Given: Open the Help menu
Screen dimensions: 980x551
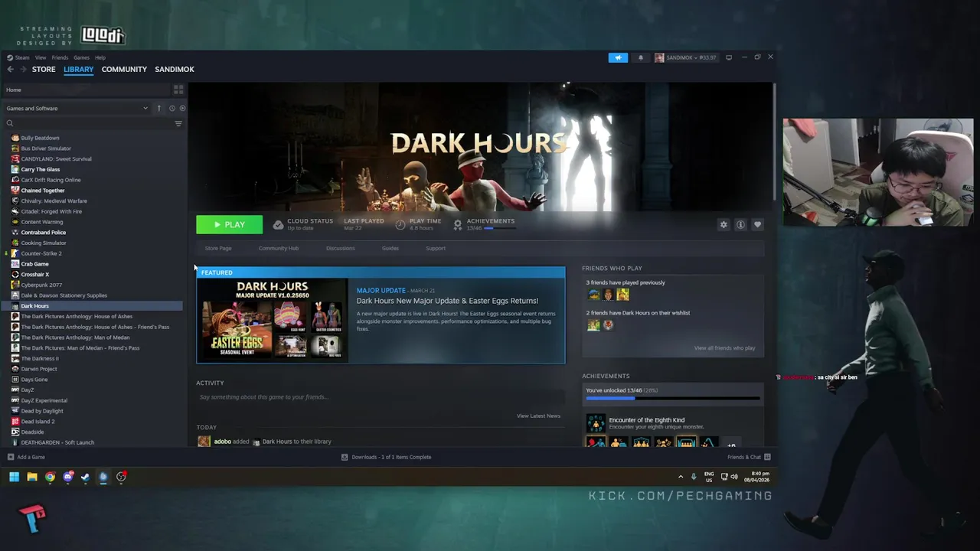Looking at the screenshot, I should [100, 57].
